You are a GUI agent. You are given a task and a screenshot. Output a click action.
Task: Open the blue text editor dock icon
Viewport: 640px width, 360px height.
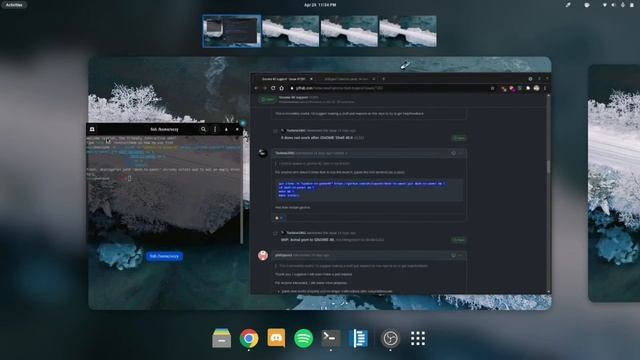(x=358, y=338)
